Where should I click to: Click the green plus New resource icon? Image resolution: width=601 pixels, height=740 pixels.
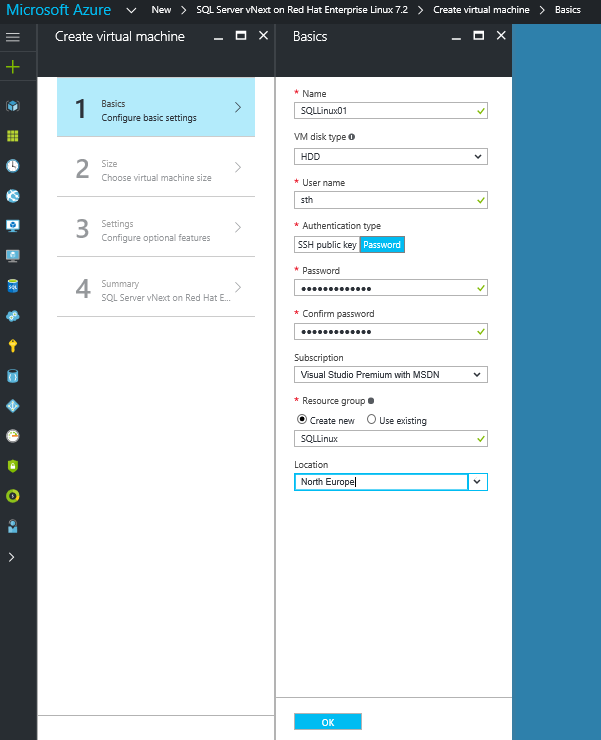click(13, 67)
